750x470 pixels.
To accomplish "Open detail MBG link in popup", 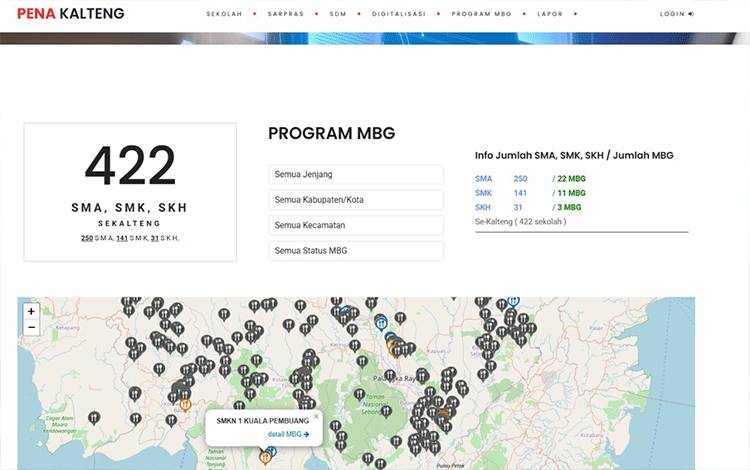I will [x=288, y=434].
